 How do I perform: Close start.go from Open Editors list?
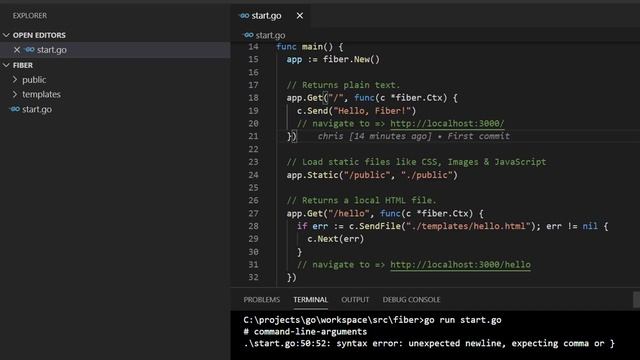tap(17, 50)
